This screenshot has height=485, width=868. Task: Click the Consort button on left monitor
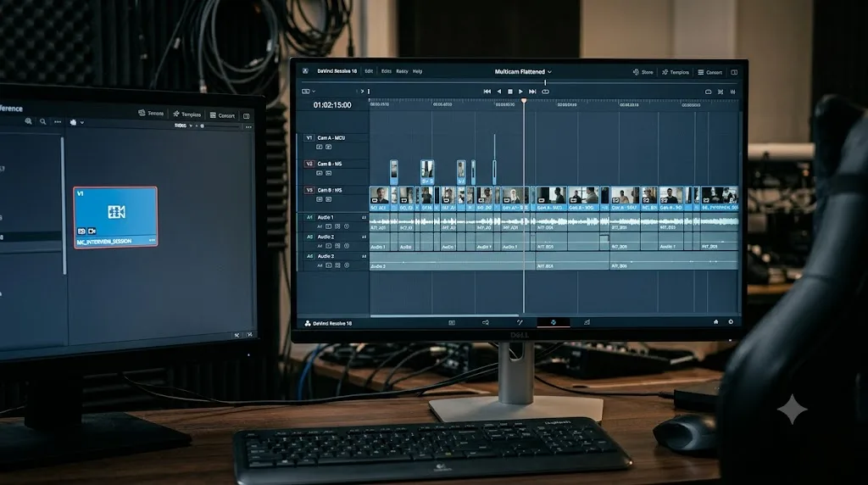(x=222, y=115)
